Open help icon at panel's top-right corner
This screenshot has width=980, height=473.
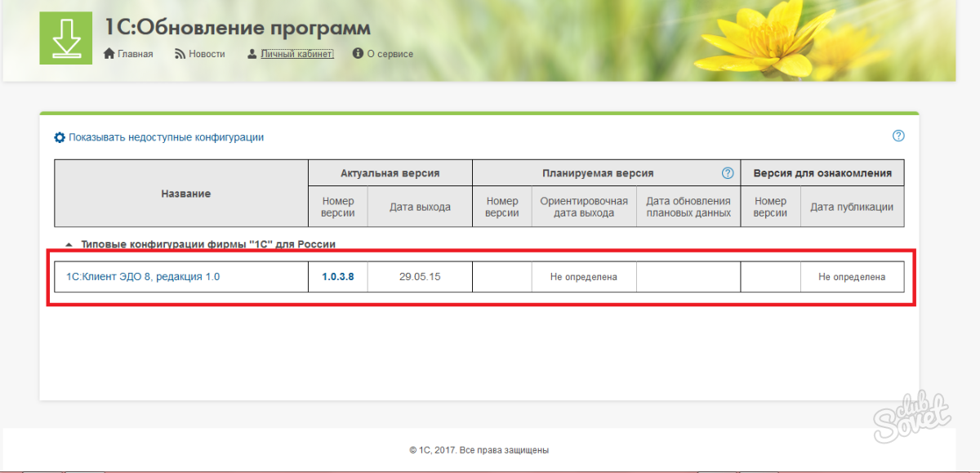[898, 136]
